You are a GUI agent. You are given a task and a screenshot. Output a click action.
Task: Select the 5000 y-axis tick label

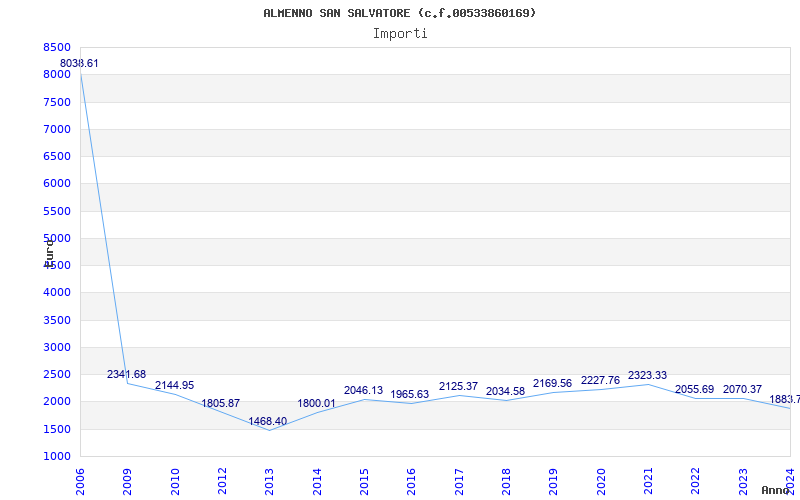click(x=57, y=238)
